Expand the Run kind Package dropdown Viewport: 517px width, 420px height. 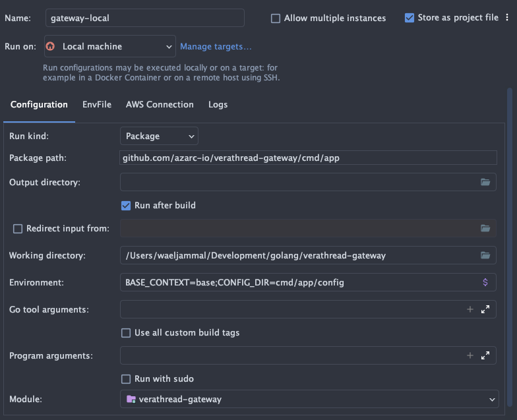[159, 136]
